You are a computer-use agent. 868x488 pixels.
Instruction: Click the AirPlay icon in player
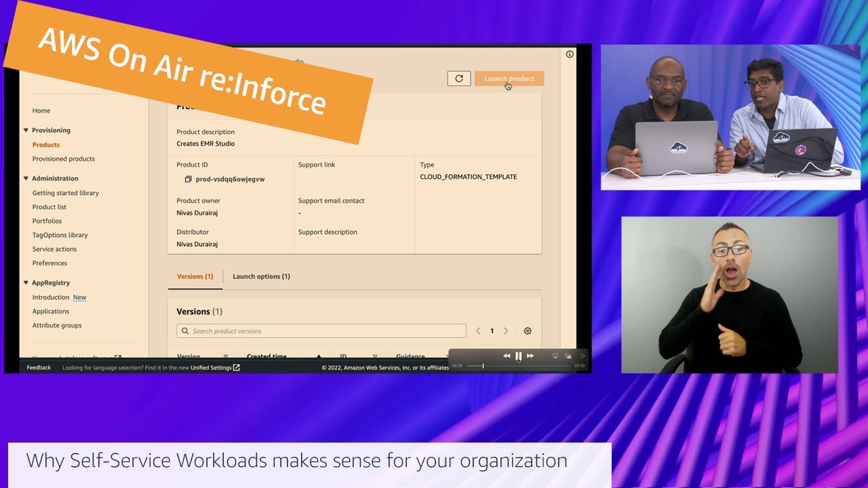click(x=555, y=356)
